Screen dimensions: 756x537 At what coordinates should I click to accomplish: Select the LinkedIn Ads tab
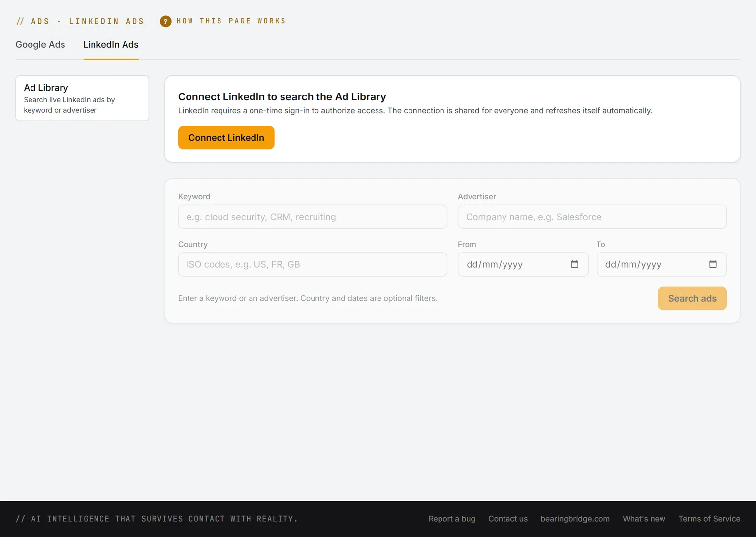[111, 45]
